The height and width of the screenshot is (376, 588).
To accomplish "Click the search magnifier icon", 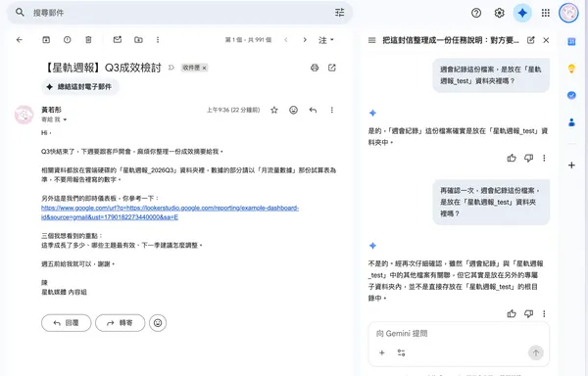I will (20, 13).
